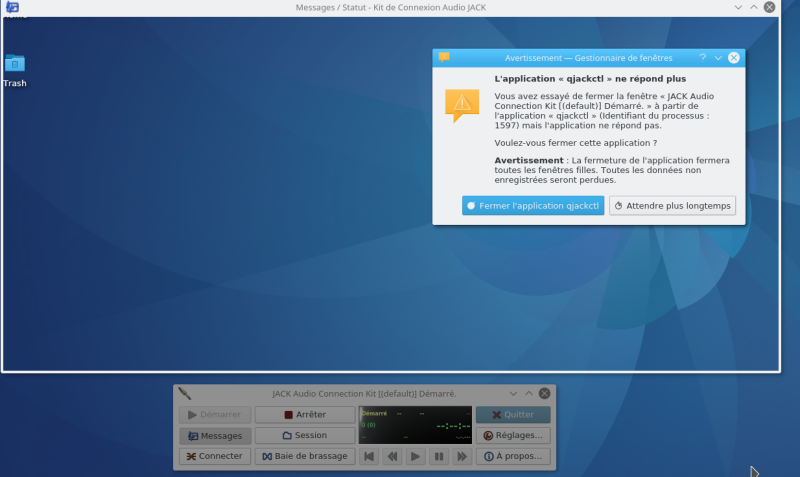Screen dimensions: 800x477
Task: Open Réglages... settings
Action: (x=513, y=435)
